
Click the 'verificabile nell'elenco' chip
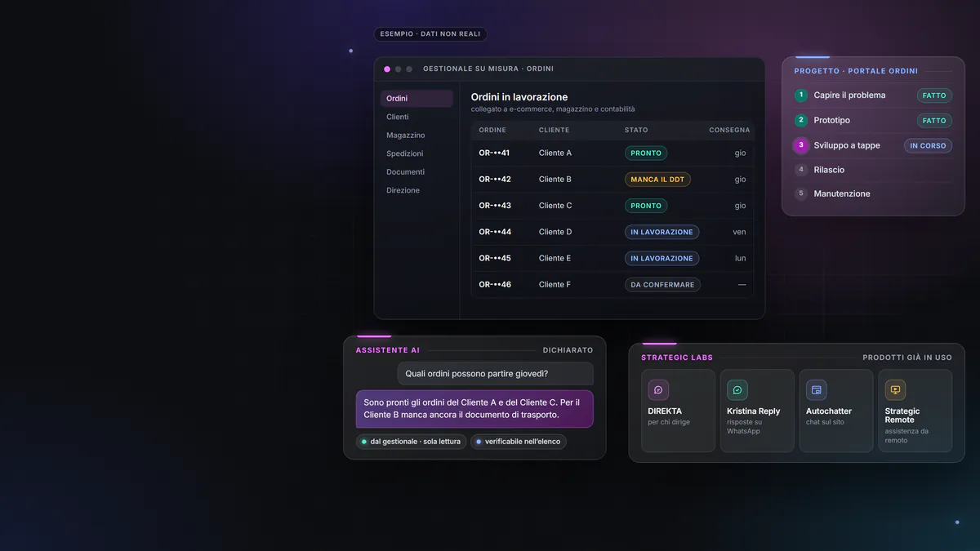pos(519,442)
